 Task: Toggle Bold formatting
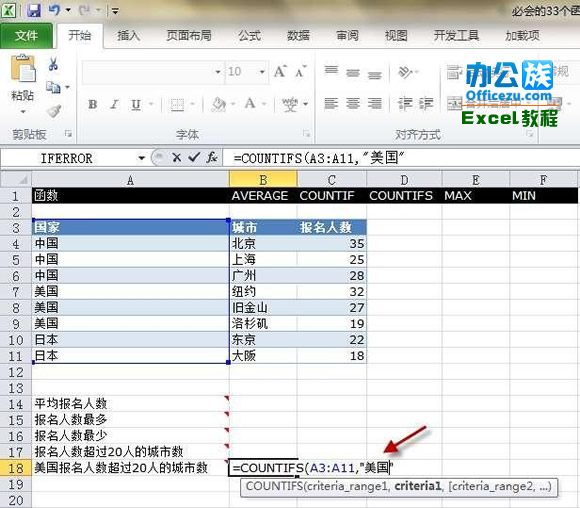(92, 105)
